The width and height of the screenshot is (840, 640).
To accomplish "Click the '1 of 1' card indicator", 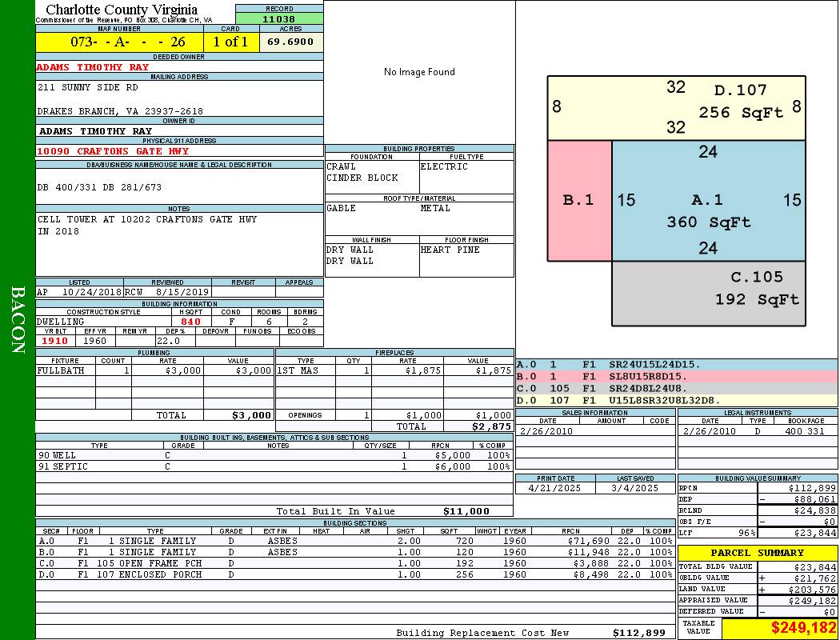I will coord(230,42).
